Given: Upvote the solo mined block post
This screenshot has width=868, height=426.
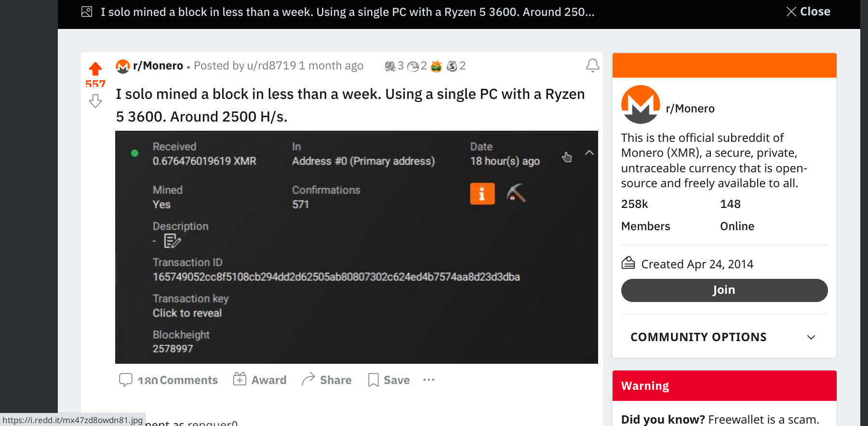Looking at the screenshot, I should pos(95,69).
